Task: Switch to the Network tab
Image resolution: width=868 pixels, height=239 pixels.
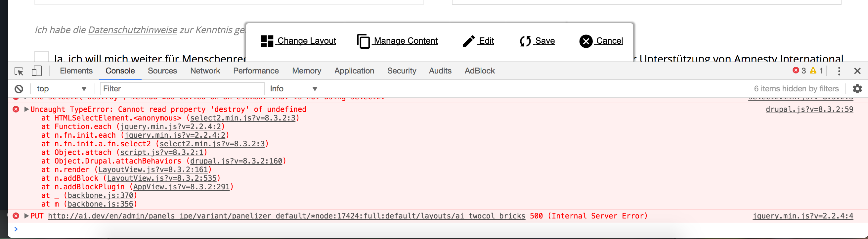Action: coord(205,71)
